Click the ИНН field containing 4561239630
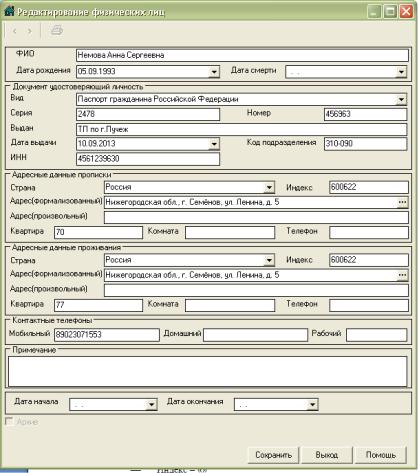 pos(148,159)
